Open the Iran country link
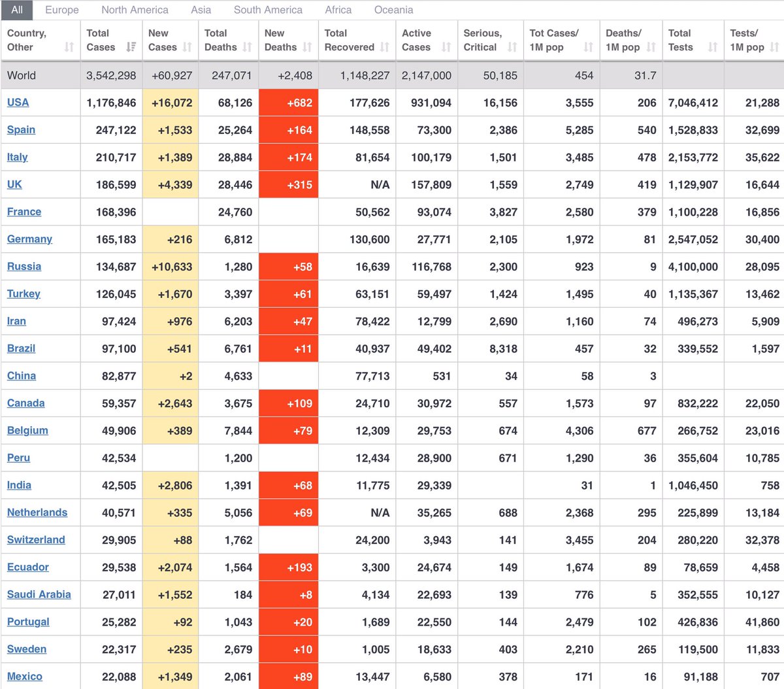The width and height of the screenshot is (784, 689). click(x=16, y=322)
